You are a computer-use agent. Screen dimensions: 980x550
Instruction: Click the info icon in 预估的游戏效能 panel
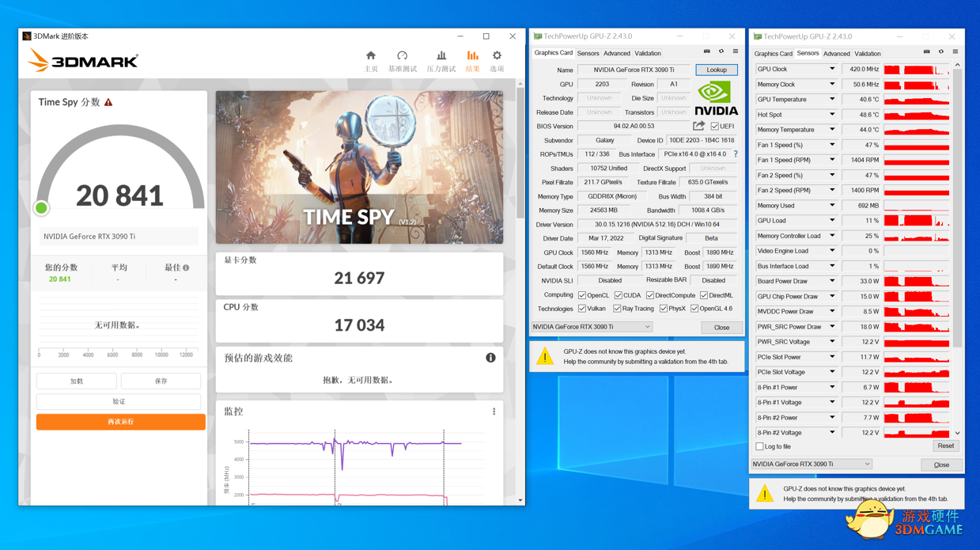point(490,358)
